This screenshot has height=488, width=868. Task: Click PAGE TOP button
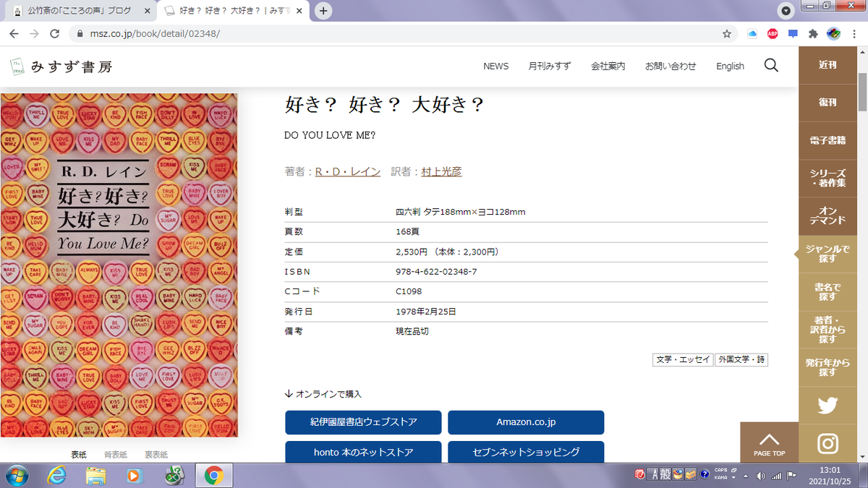769,442
